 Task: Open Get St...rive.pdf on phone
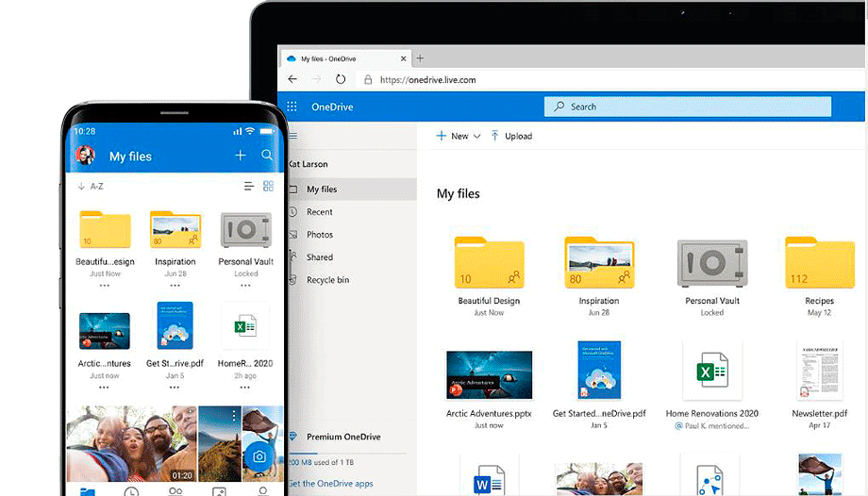click(175, 325)
